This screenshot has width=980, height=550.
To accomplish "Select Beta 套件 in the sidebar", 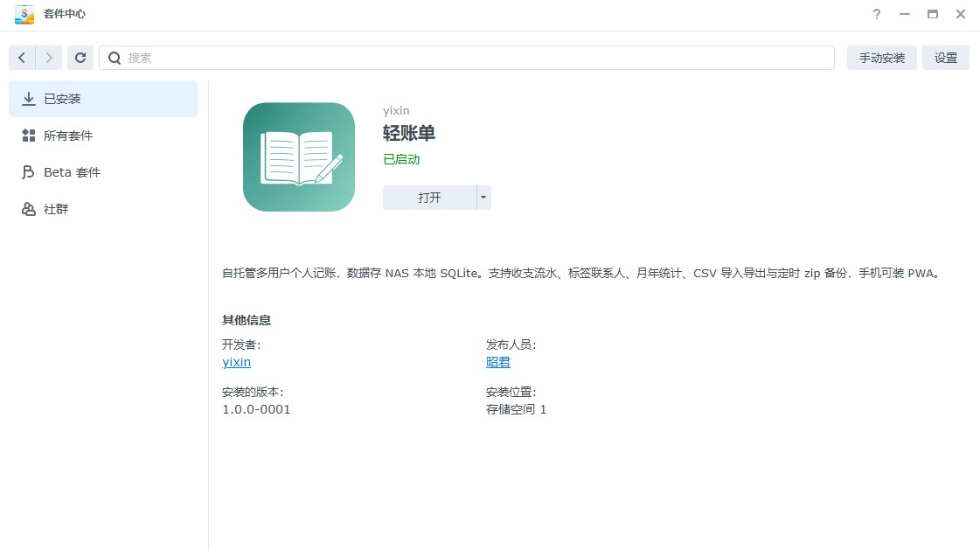I will click(x=103, y=172).
